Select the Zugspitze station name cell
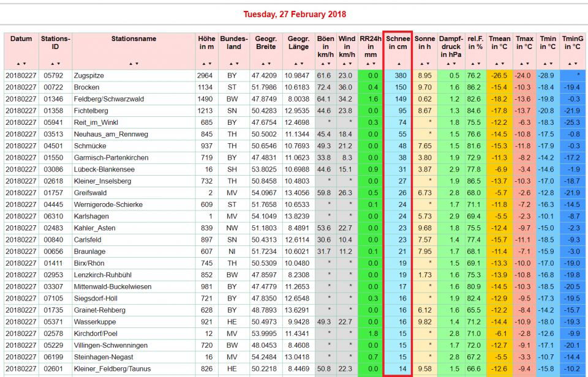The image size is (588, 377). [x=89, y=75]
